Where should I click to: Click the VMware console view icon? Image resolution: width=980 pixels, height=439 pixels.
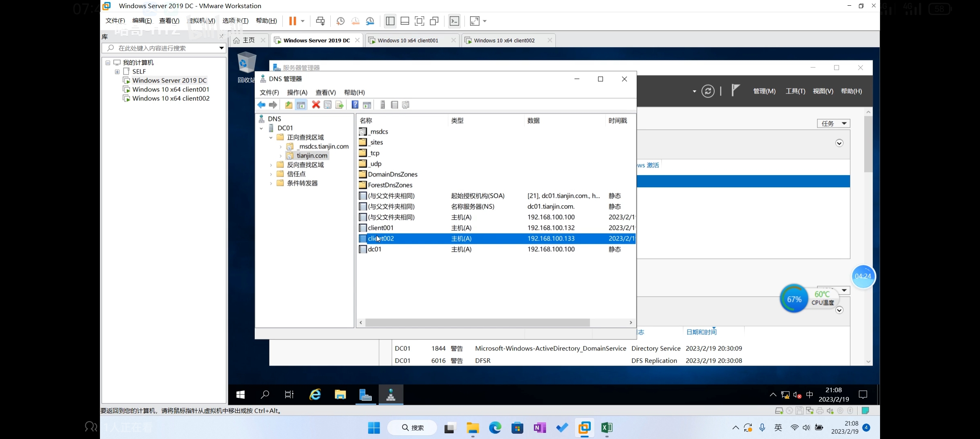pos(454,21)
